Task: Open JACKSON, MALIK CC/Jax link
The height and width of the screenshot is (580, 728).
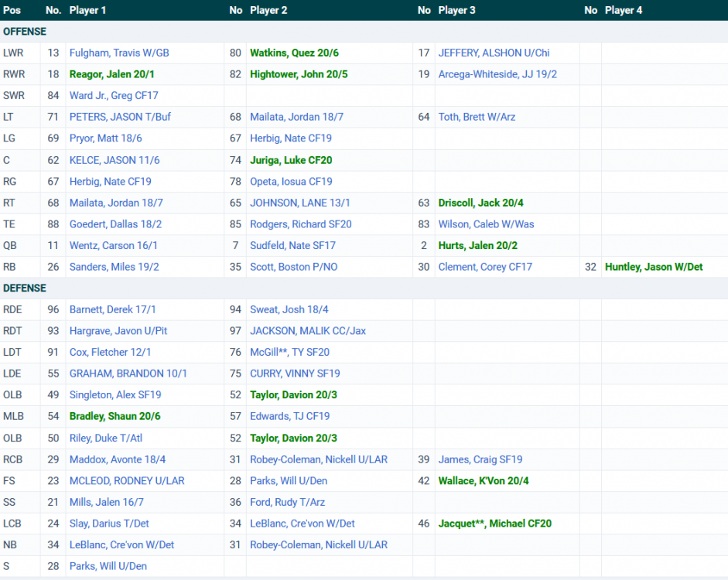Action: coord(308,331)
